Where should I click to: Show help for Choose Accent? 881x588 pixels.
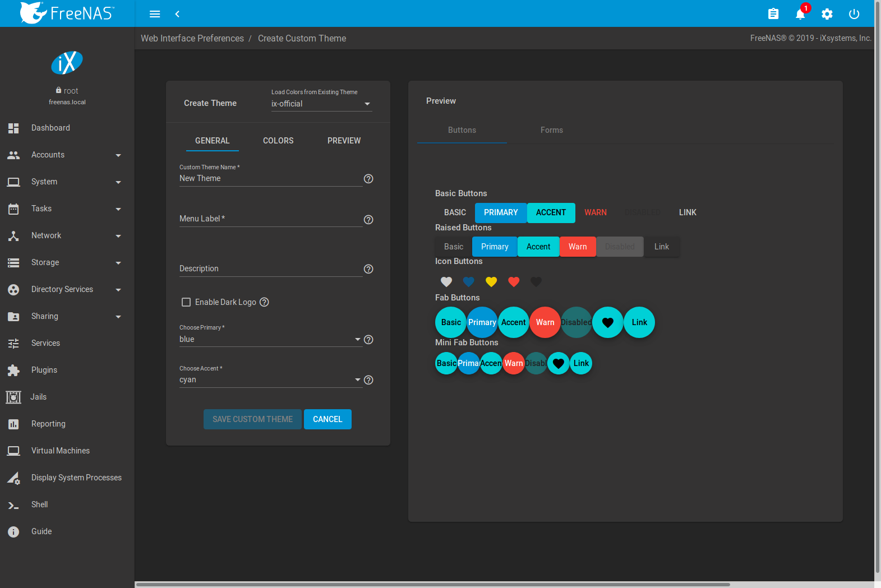coord(368,380)
